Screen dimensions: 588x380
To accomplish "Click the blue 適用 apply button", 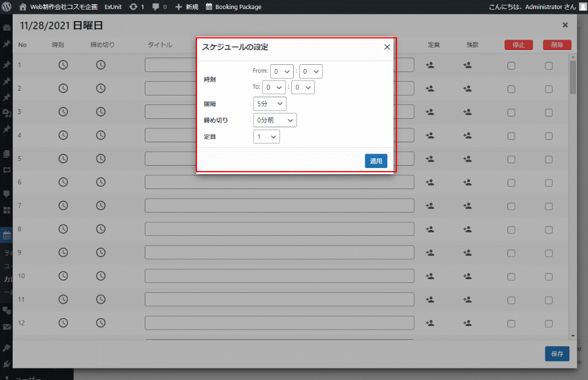I will 376,161.
